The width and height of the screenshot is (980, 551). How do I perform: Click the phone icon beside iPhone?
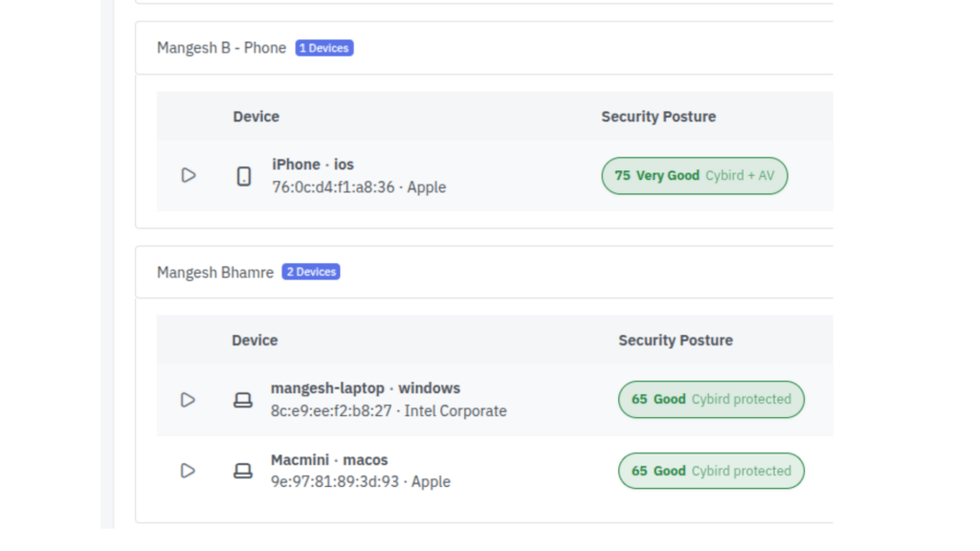244,176
